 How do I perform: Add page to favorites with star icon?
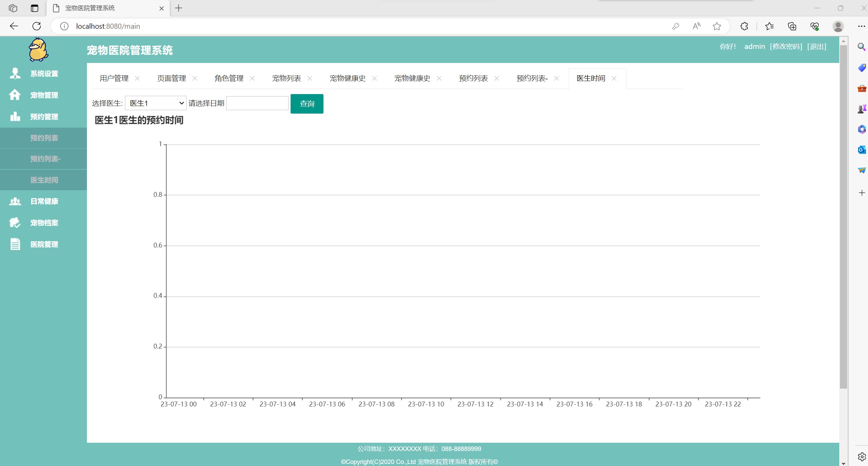717,26
